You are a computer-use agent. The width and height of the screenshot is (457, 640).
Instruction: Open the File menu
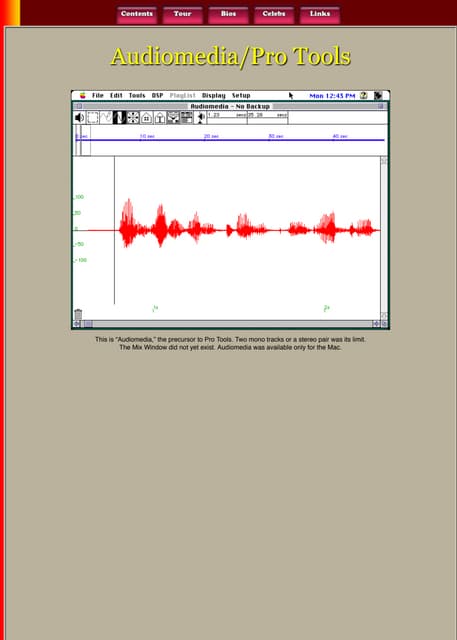coord(98,96)
